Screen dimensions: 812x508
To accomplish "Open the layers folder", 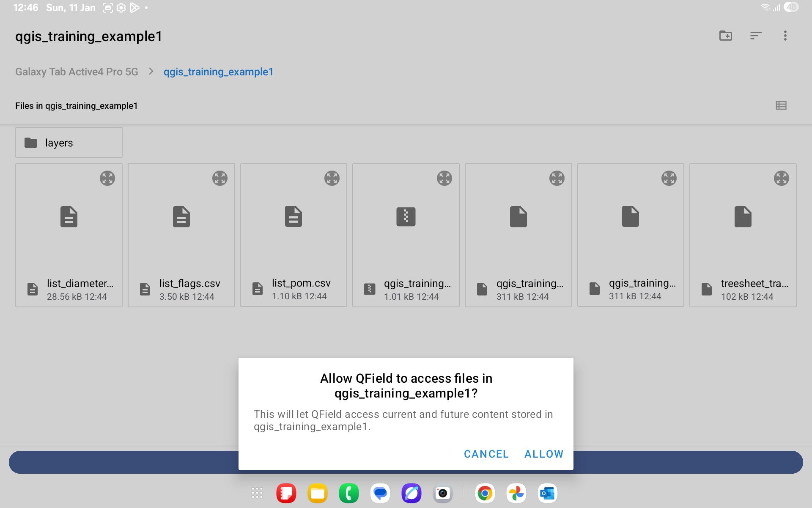I will pos(69,143).
